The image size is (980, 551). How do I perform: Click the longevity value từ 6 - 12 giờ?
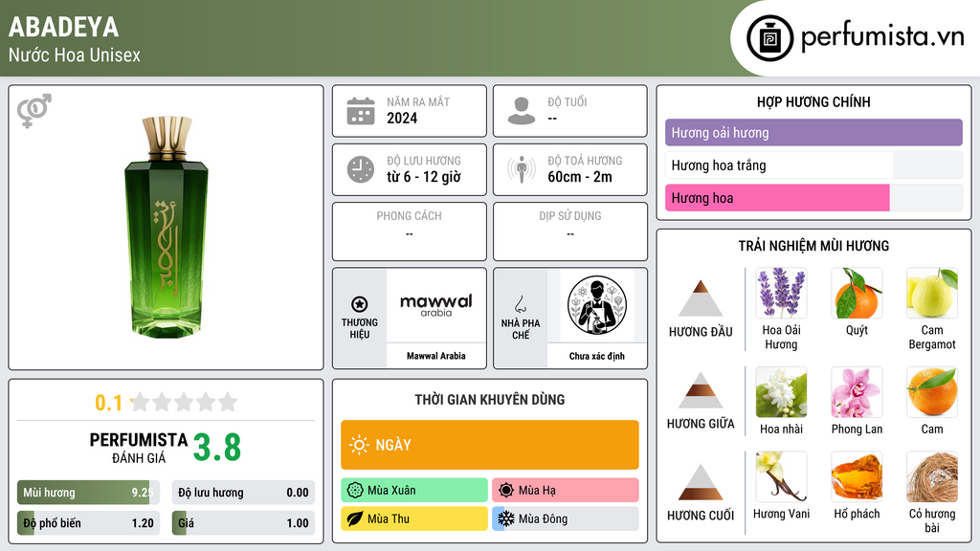[424, 177]
